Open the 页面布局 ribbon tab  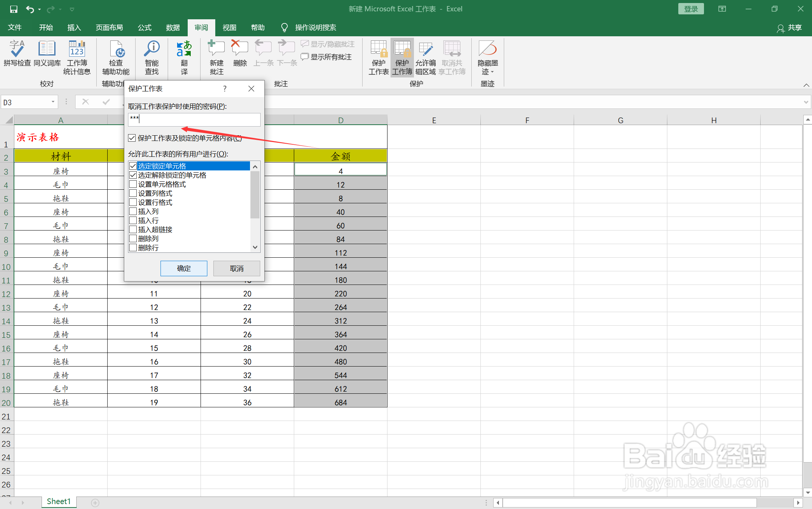109,28
